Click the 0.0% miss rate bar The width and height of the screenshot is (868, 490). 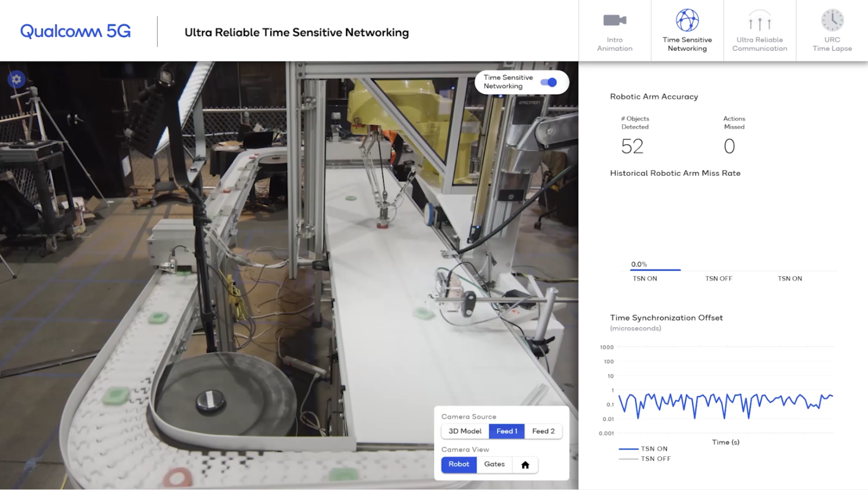coord(655,270)
